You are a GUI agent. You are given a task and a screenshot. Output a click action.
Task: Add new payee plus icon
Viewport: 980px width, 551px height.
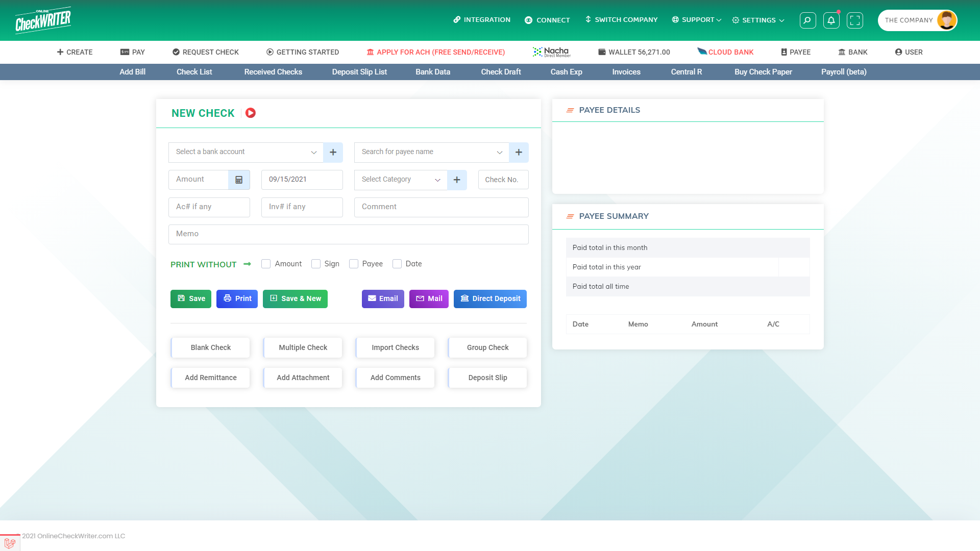click(519, 152)
